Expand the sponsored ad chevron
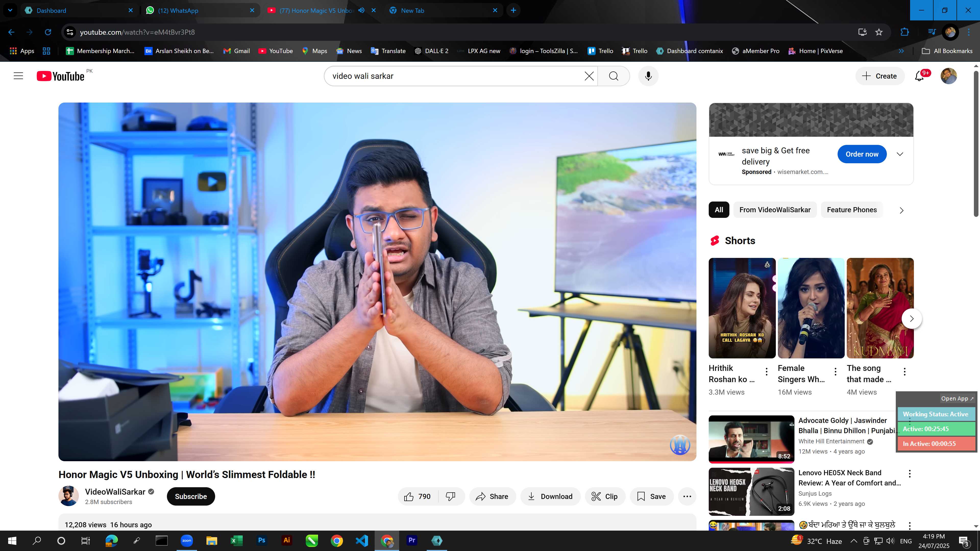Screen dimensions: 980x551 (x=900, y=154)
